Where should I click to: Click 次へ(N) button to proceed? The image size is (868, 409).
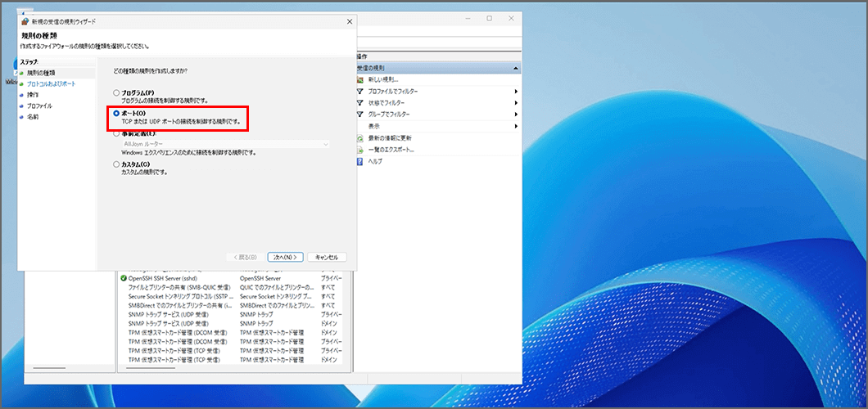point(285,257)
